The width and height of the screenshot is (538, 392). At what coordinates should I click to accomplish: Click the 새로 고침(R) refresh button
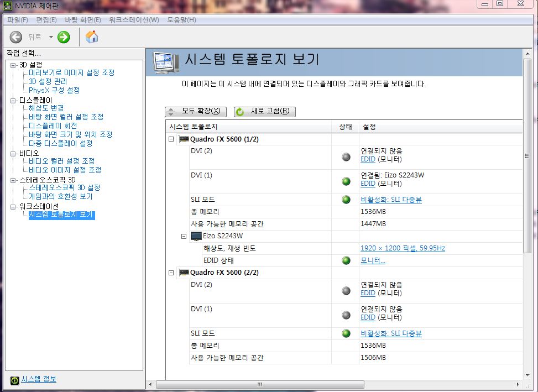pyautogui.click(x=264, y=112)
